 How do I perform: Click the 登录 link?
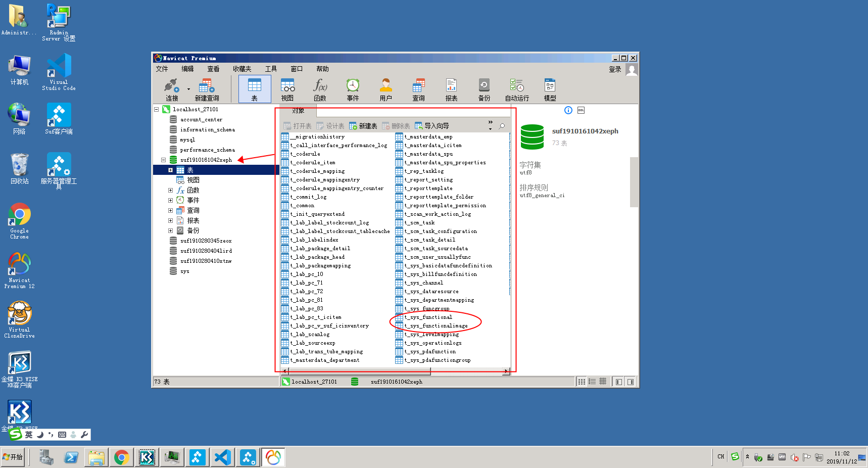click(615, 69)
